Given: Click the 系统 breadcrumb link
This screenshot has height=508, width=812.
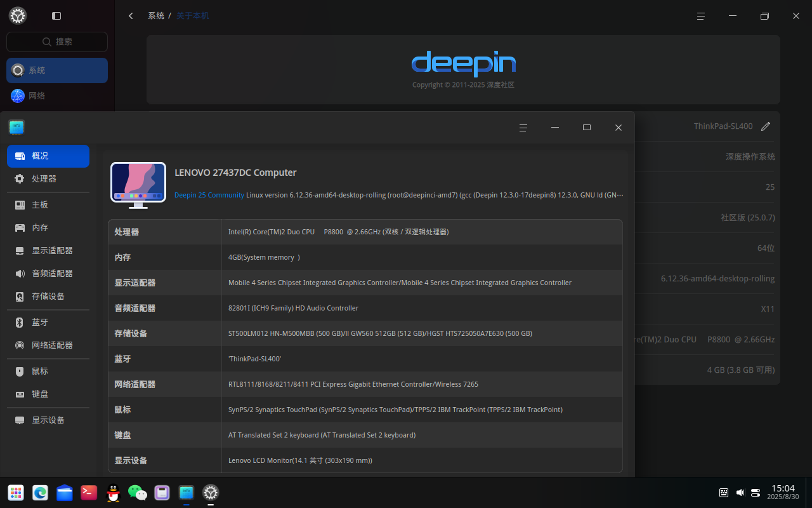Looking at the screenshot, I should click(x=156, y=16).
